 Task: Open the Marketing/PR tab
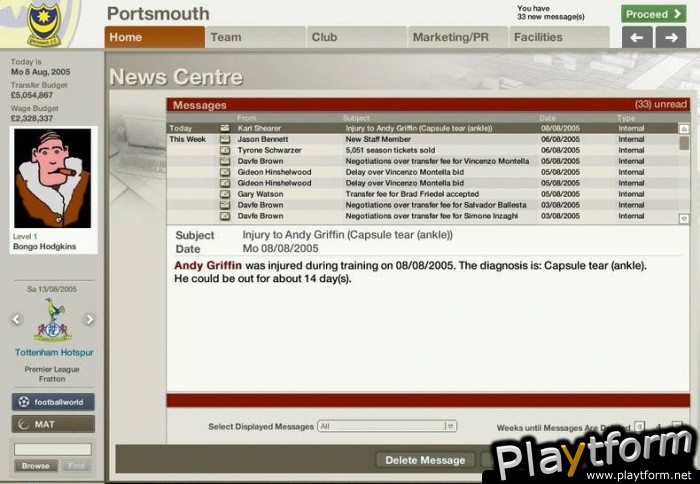pos(457,38)
